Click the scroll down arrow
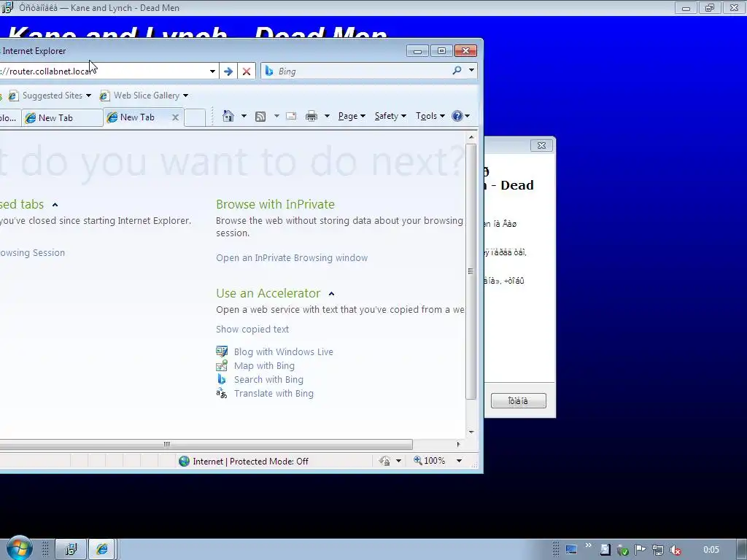The height and width of the screenshot is (560, 747). [x=471, y=432]
